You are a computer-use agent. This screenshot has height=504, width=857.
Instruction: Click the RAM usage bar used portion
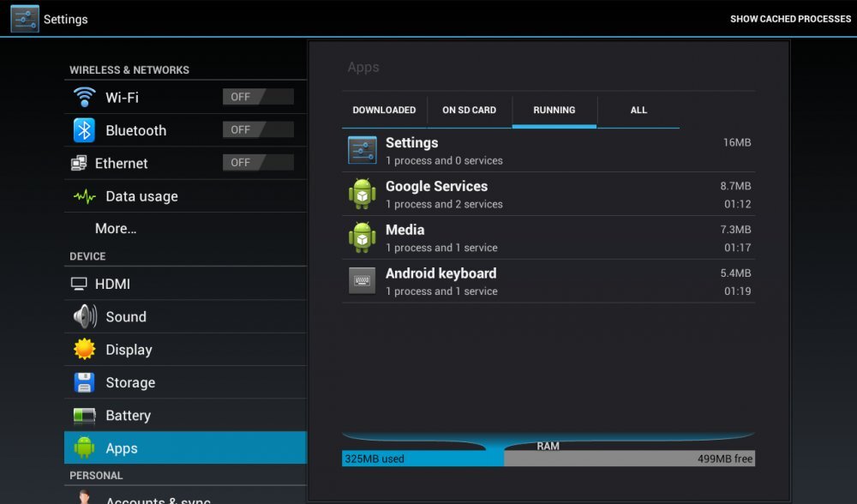click(422, 459)
